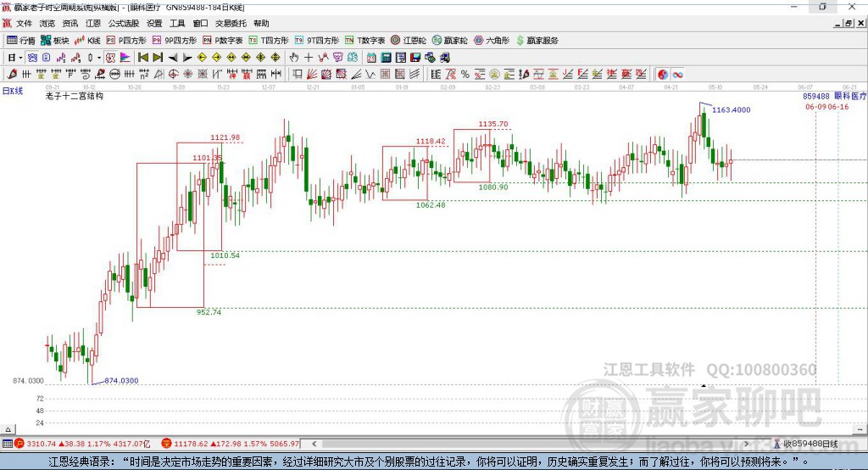
Task: Open the 文件 menu
Action: (x=24, y=23)
